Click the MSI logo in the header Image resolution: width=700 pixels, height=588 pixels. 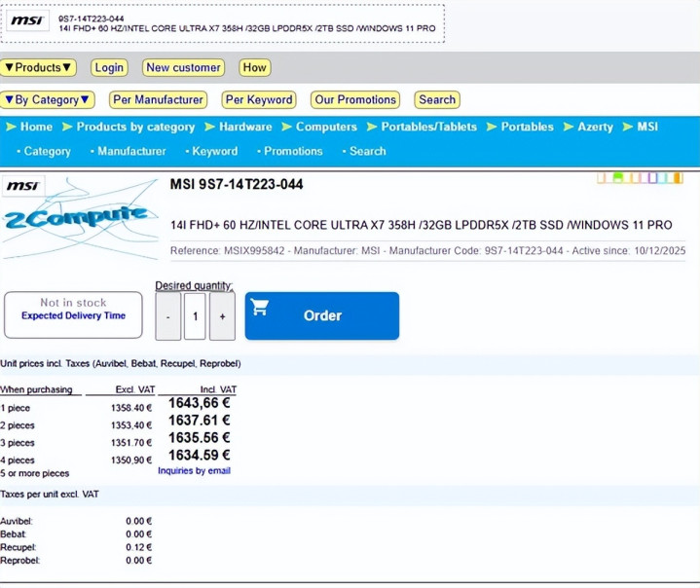pos(26,21)
